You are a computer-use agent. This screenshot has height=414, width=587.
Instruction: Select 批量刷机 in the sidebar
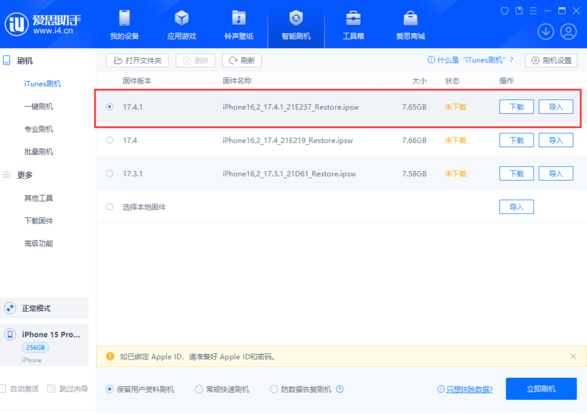coord(39,151)
